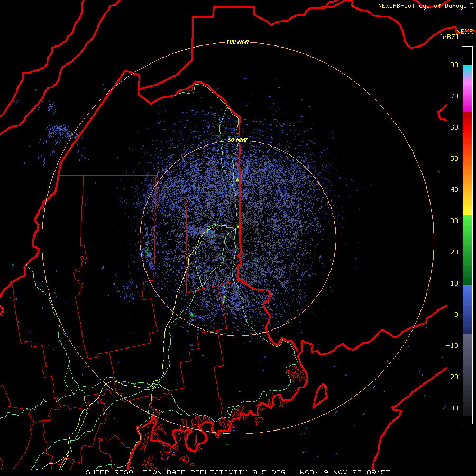The width and height of the screenshot is (476, 476).
Task: Click the 30 value on the dBZ scale
Action: tap(454, 221)
